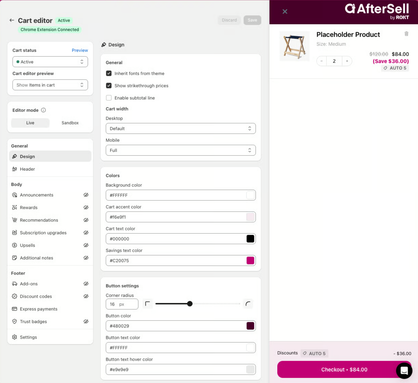Uncheck Show strikethrough prices

point(109,86)
